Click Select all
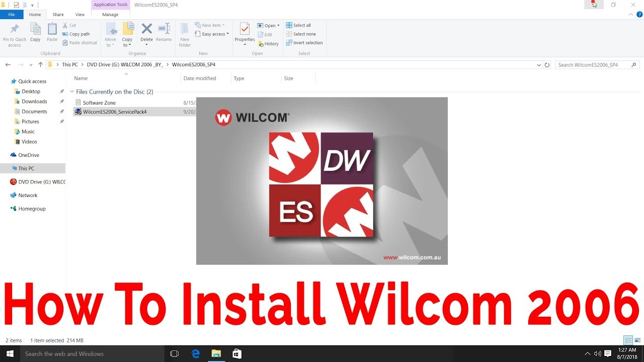644x362 pixels. tap(298, 25)
